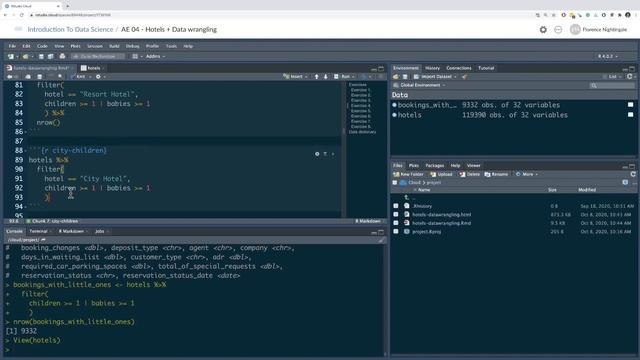Open the Florence Nightingale user profile
This screenshot has height=360, width=640.
pos(598,30)
